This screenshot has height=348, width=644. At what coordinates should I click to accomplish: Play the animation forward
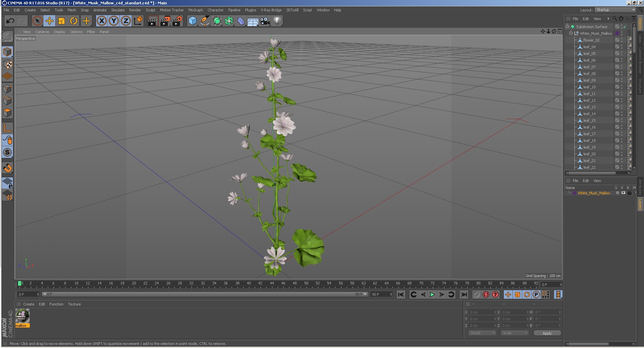[432, 294]
